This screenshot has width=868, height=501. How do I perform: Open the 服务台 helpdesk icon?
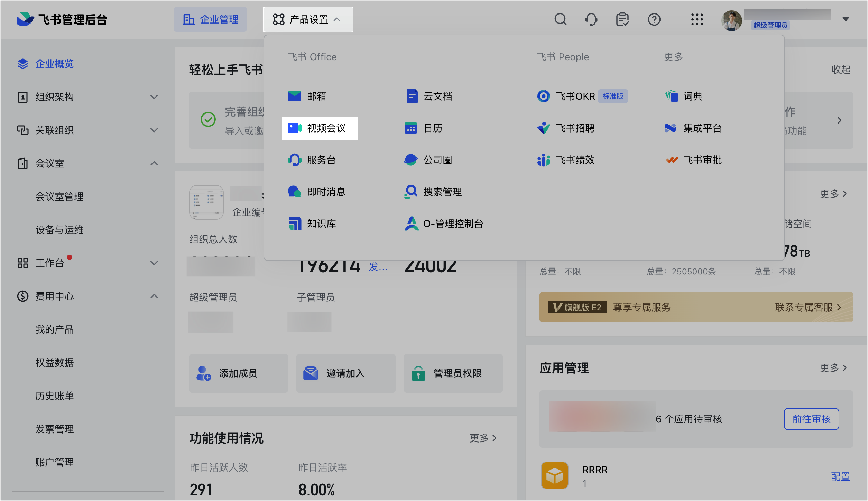pos(294,160)
